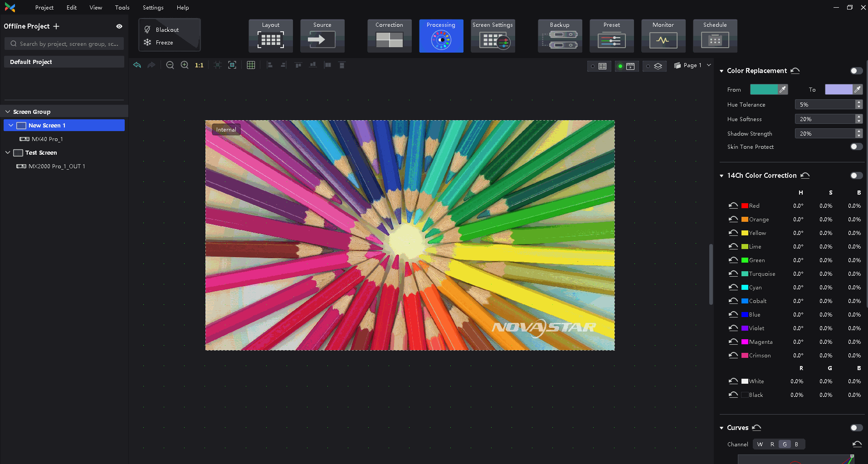Open the Preset module
This screenshot has height=464, width=868.
click(612, 36)
